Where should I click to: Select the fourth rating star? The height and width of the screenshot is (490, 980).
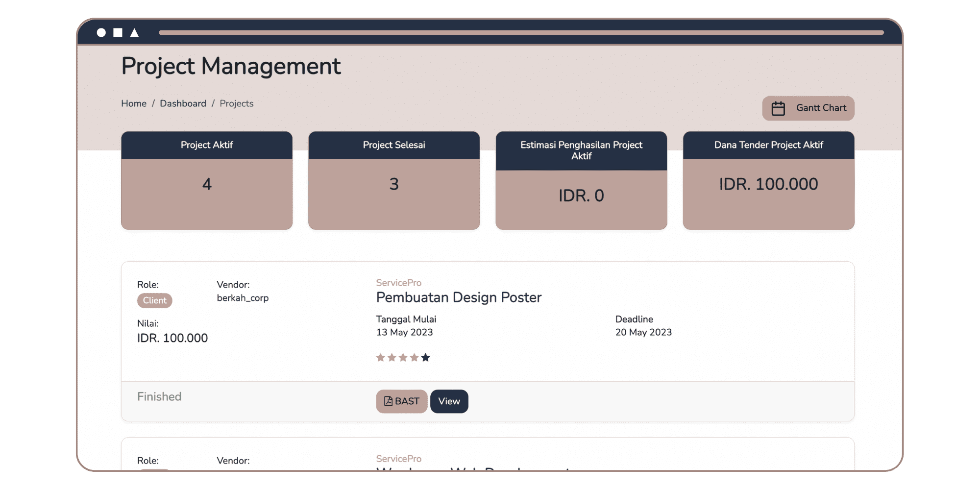(x=414, y=358)
